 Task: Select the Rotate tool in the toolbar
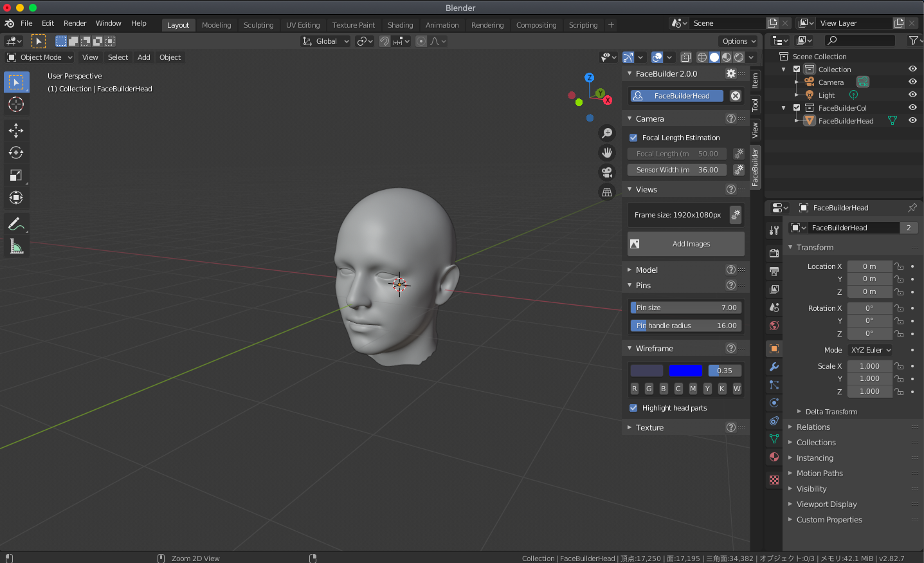pyautogui.click(x=16, y=153)
